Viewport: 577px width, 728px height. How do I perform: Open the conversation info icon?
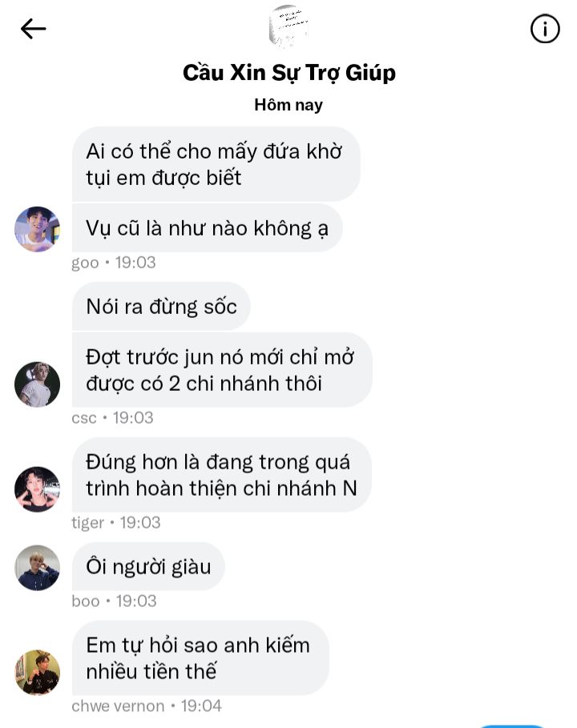click(544, 29)
